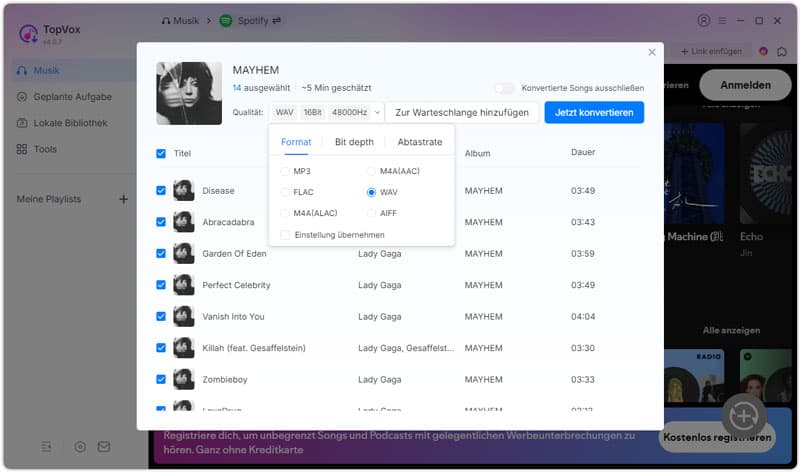Click the mail icon at the sidebar bottom
The width and height of the screenshot is (800, 472).
104,447
